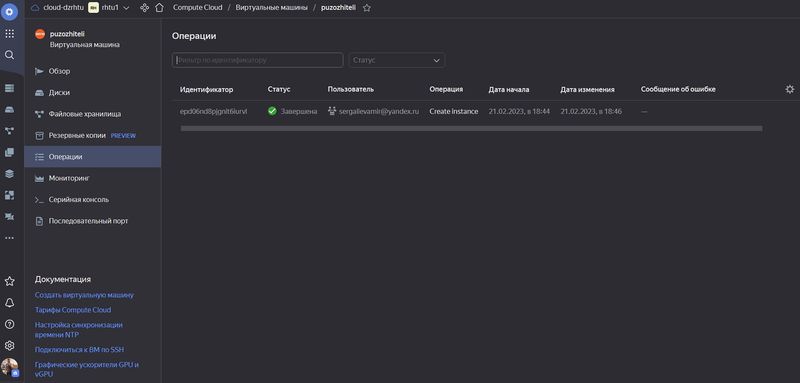Click the Дата начала column header

pos(509,89)
